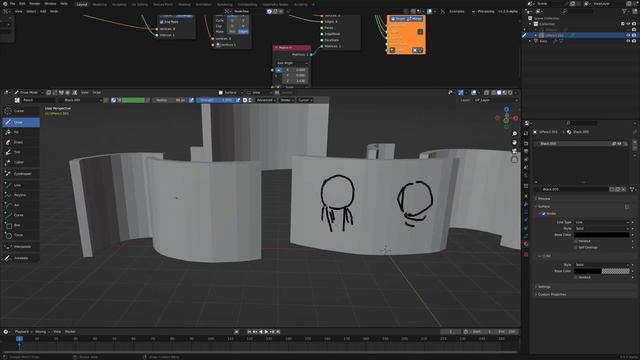Screen dimensions: 640x360
Task: Open the stroke Style dropdown
Action: coord(602,229)
